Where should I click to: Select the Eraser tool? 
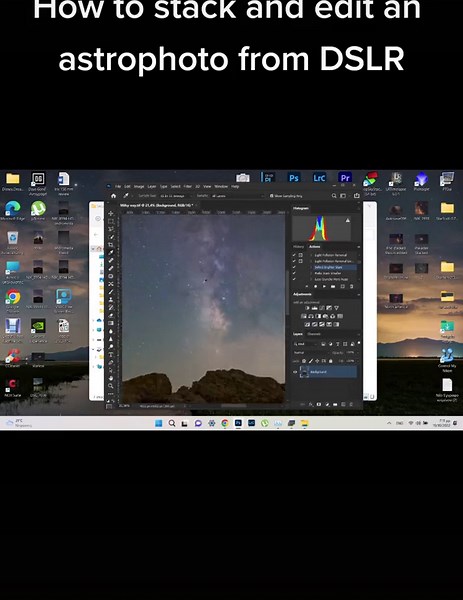tap(111, 315)
